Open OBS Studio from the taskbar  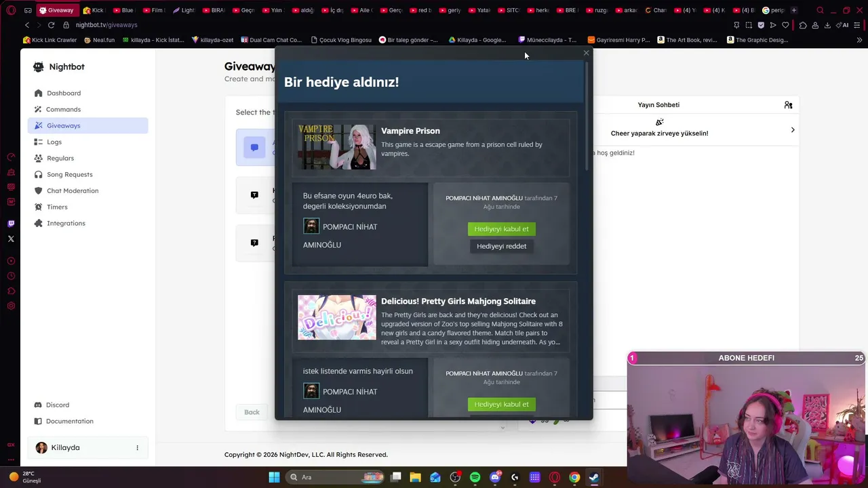pyautogui.click(x=455, y=477)
